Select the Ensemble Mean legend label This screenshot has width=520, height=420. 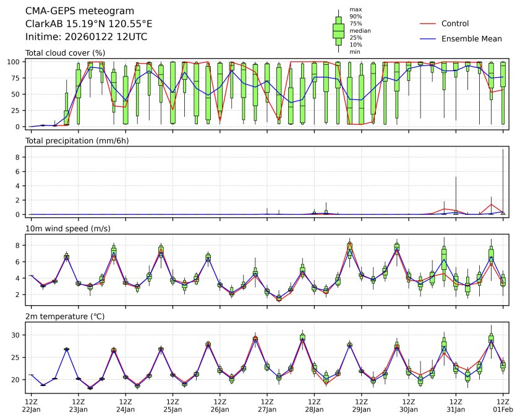pyautogui.click(x=471, y=38)
